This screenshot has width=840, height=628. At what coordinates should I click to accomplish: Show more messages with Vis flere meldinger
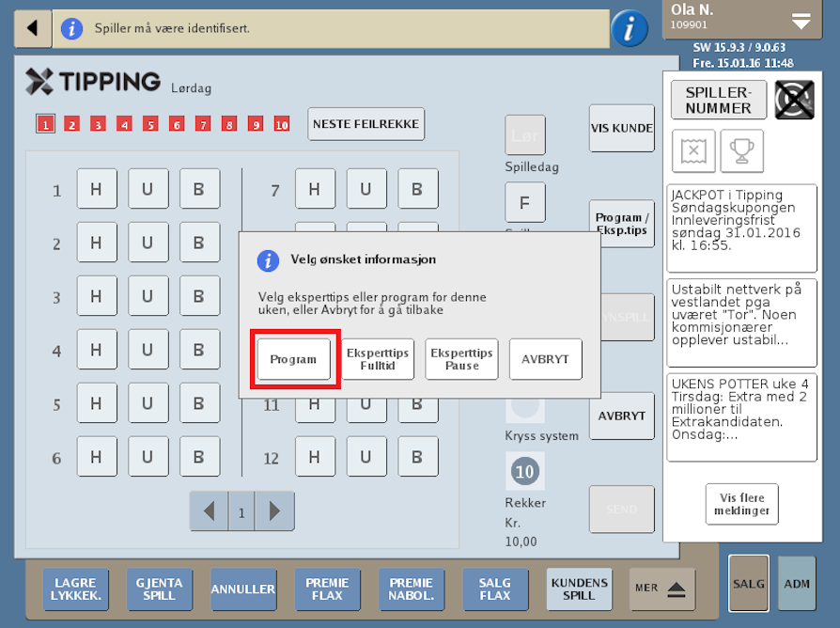[742, 504]
